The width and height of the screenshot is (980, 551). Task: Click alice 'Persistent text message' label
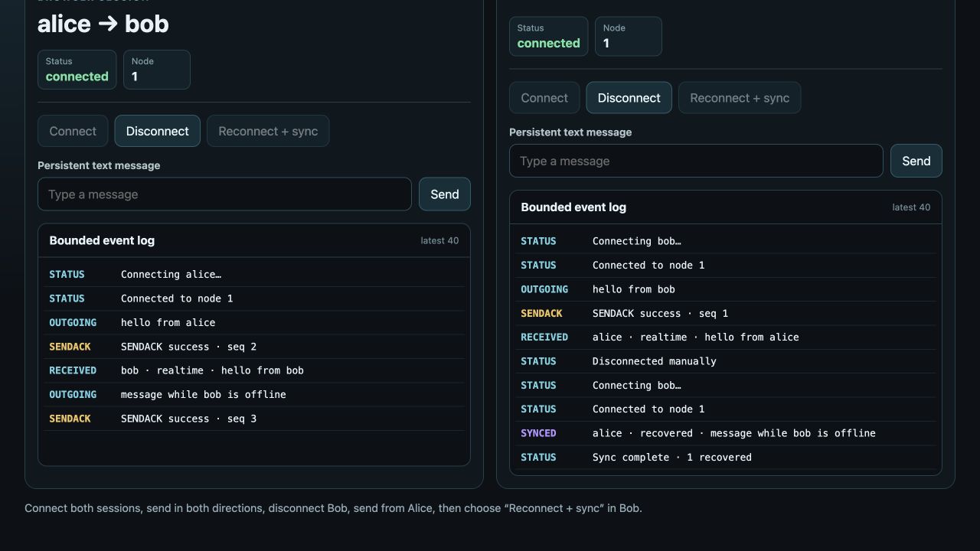[x=99, y=165]
